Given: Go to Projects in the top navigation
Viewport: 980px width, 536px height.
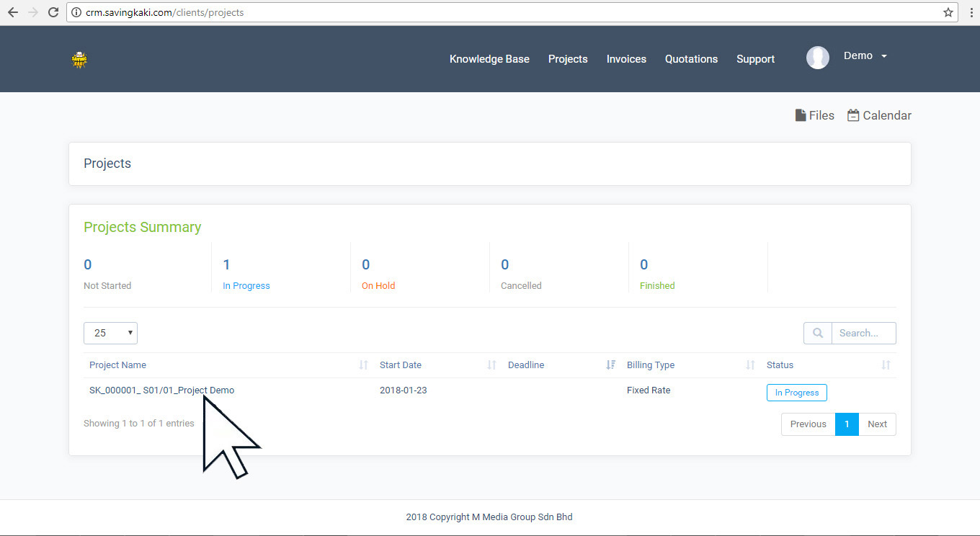Looking at the screenshot, I should click(568, 59).
